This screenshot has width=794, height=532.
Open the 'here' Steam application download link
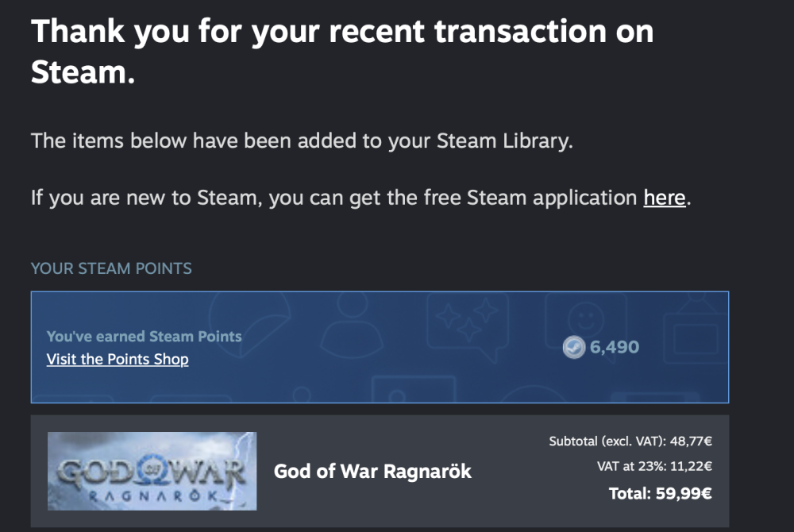click(664, 198)
